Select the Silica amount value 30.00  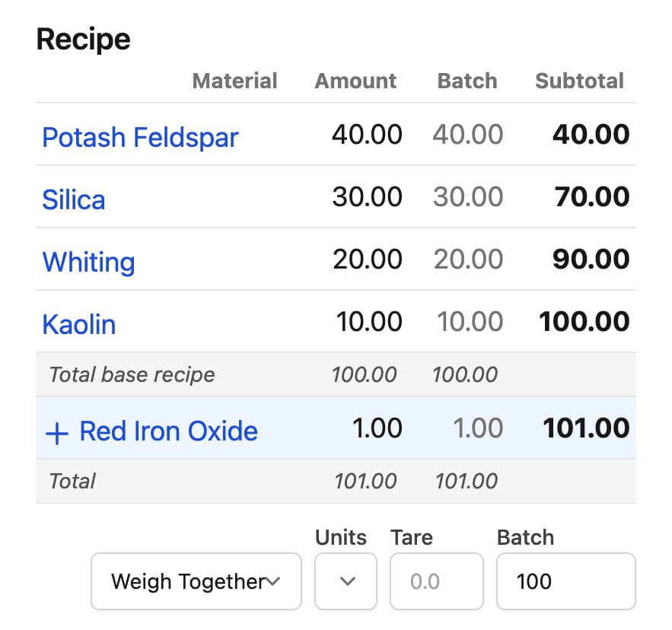(367, 198)
